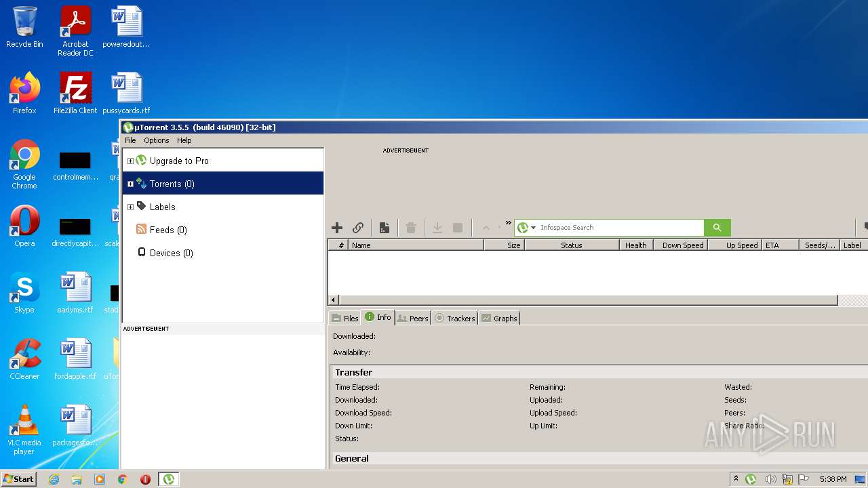This screenshot has height=488, width=868.
Task: Sort torrents by Name column
Action: pos(416,245)
